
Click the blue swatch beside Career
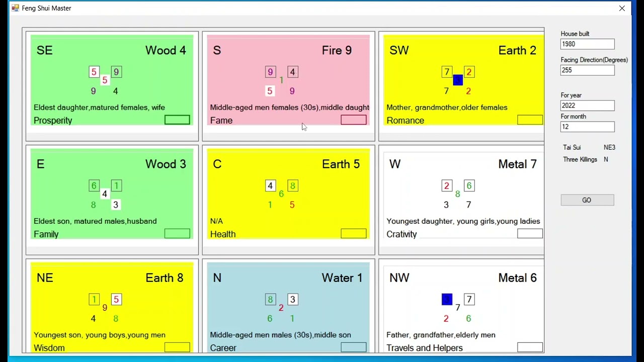[x=353, y=347]
